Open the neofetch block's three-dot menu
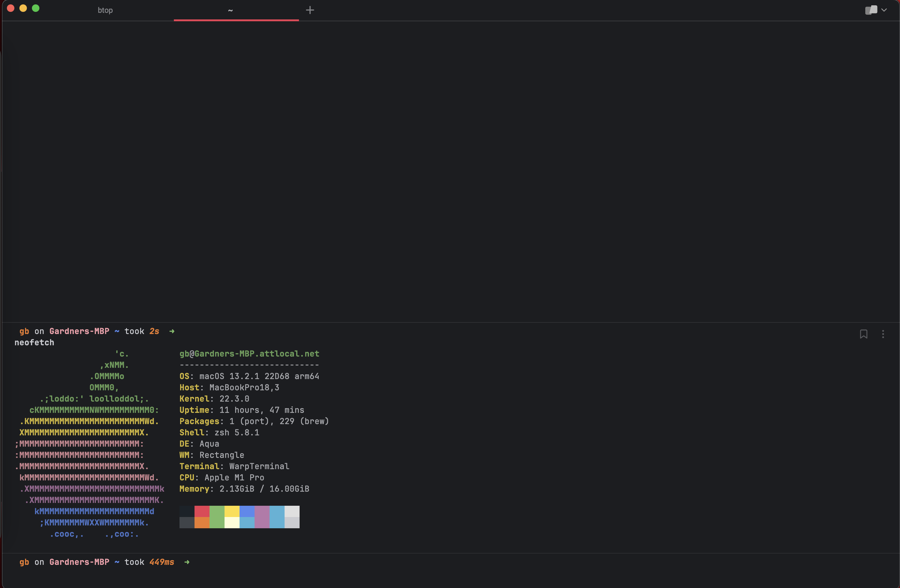 pos(883,334)
